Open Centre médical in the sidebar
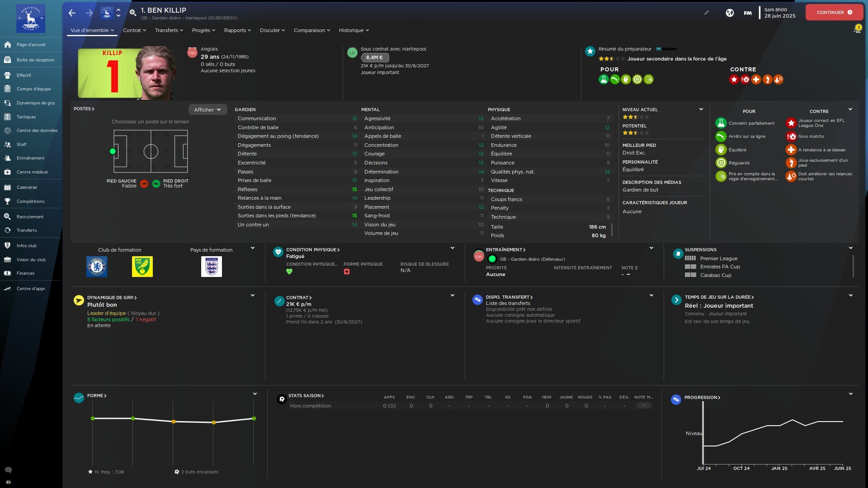The width and height of the screenshot is (868, 488). (x=32, y=172)
